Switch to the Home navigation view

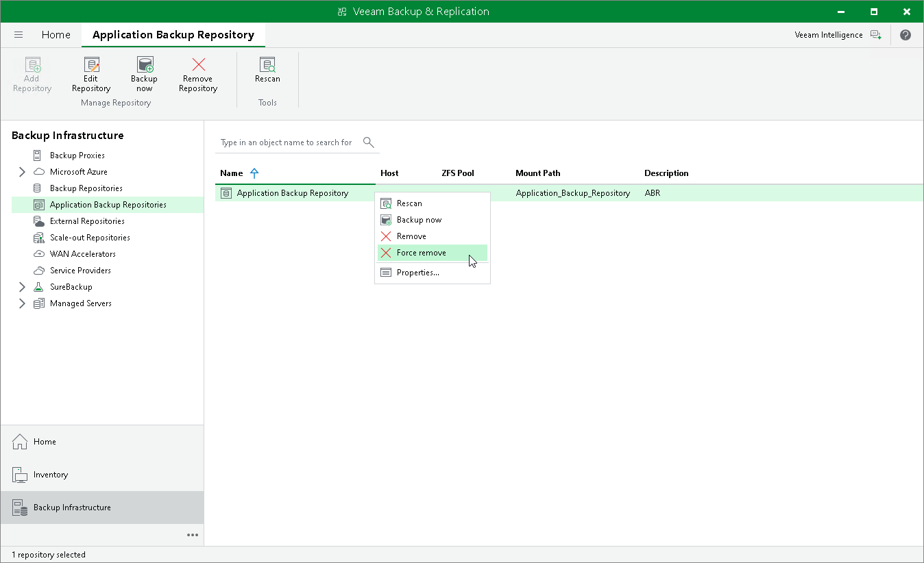tap(102, 442)
